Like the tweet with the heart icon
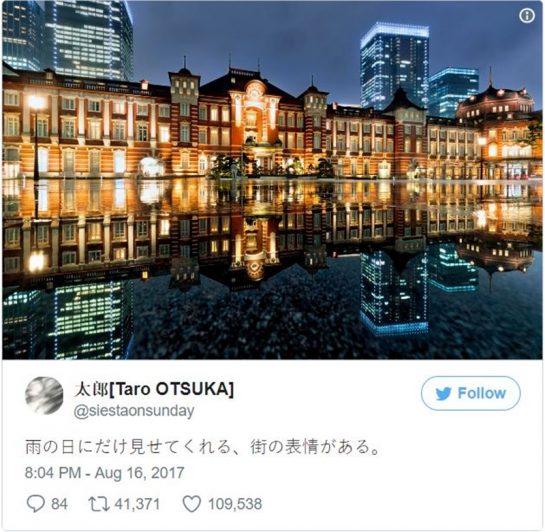The width and height of the screenshot is (545, 532). [x=192, y=504]
